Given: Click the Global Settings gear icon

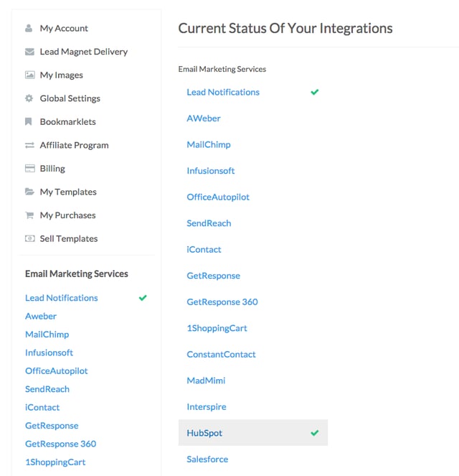Looking at the screenshot, I should 29,98.
